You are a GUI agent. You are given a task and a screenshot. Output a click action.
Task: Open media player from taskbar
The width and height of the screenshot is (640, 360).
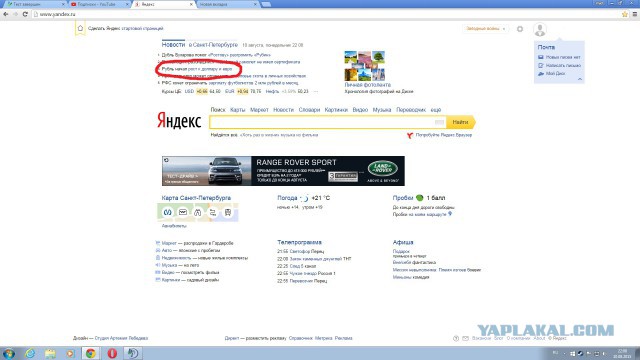pos(70,353)
